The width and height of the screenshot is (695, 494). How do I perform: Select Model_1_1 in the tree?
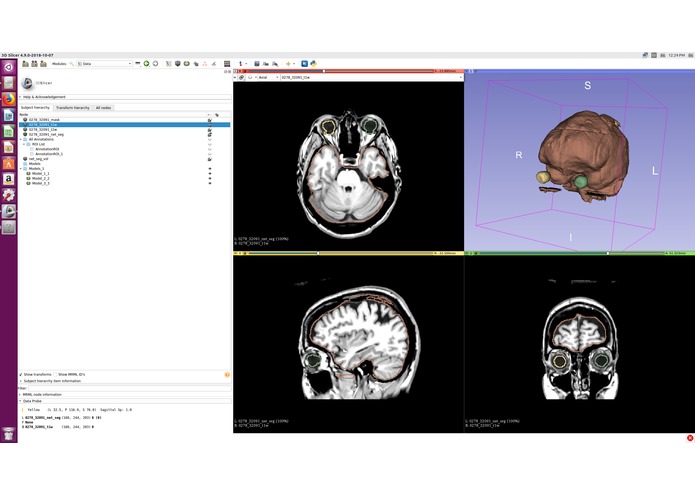coord(40,173)
